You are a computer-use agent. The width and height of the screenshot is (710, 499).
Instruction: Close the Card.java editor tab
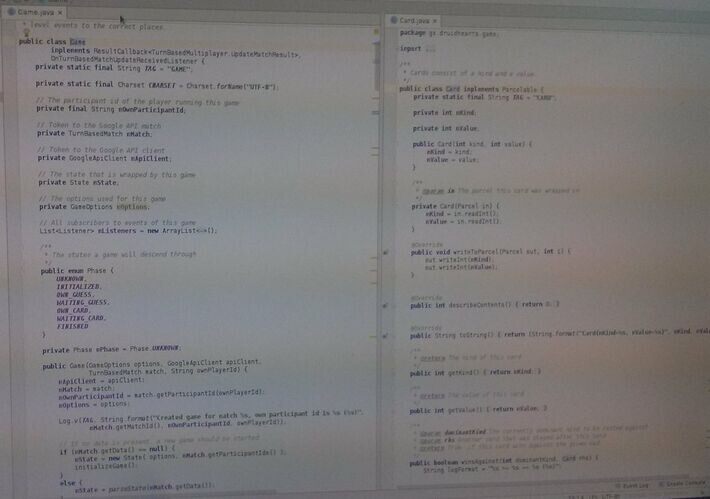coord(435,21)
